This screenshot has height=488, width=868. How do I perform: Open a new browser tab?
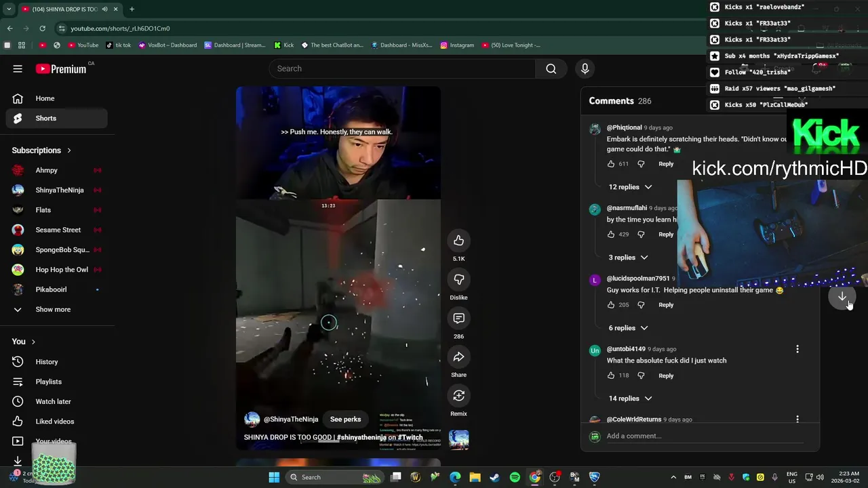point(132,9)
